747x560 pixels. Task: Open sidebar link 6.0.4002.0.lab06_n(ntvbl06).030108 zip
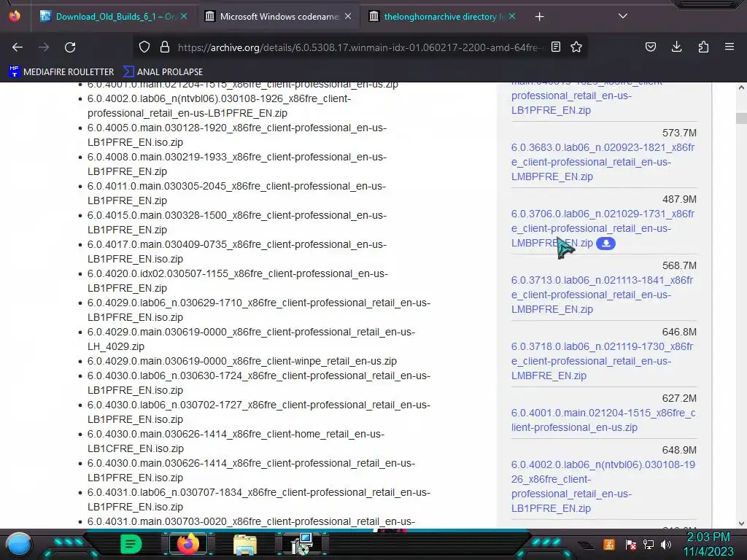click(603, 486)
